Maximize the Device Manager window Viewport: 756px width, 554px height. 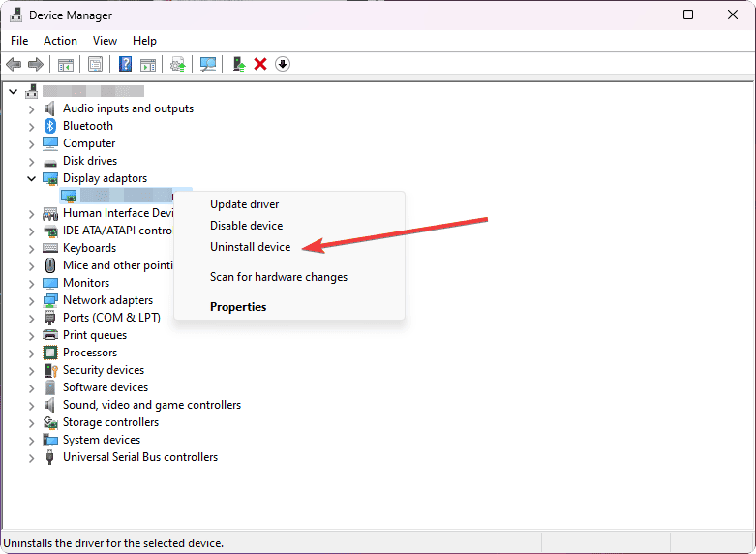(688, 15)
